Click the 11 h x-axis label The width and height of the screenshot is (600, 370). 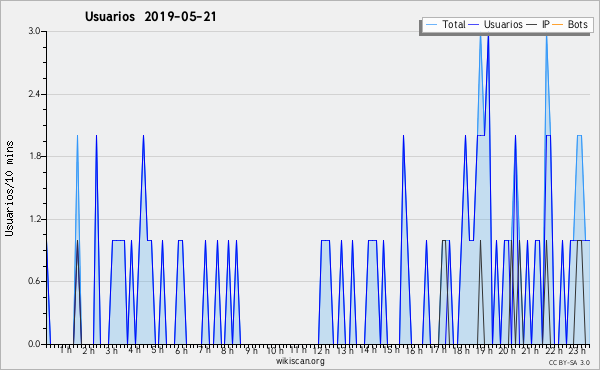click(298, 350)
